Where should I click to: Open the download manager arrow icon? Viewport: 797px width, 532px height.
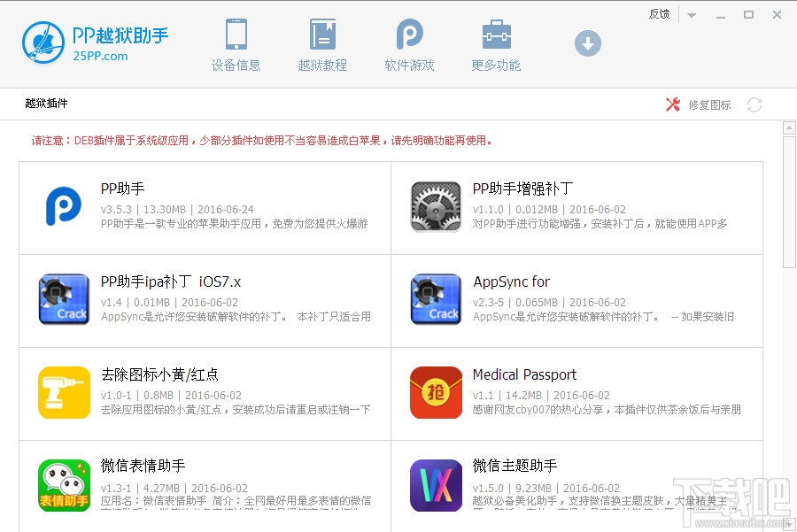[x=588, y=43]
